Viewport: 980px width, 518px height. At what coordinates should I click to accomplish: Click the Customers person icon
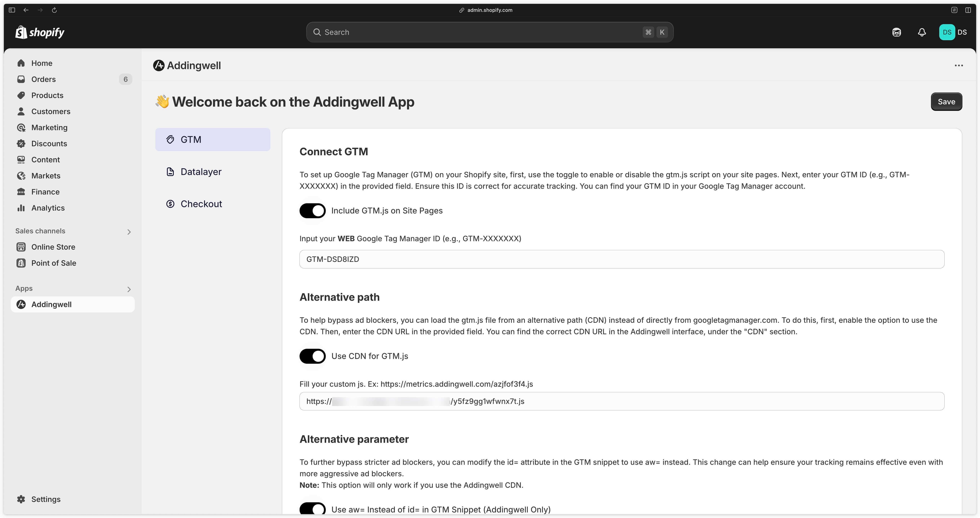click(21, 111)
